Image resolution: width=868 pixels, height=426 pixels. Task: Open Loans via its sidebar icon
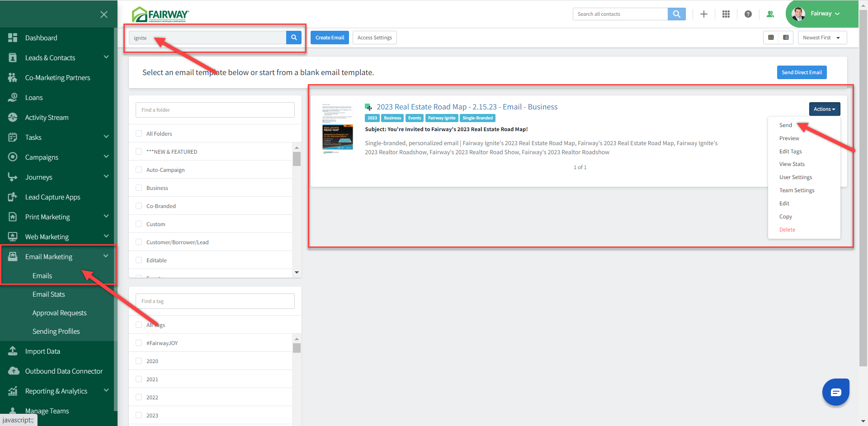[x=13, y=98]
